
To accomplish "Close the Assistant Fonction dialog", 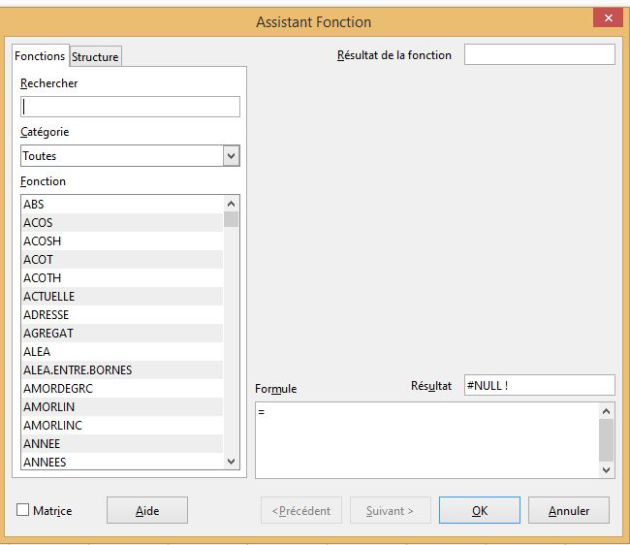I will 608,18.
